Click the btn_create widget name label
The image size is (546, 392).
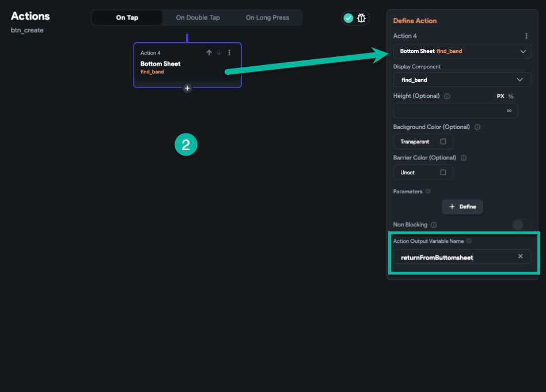click(x=27, y=31)
